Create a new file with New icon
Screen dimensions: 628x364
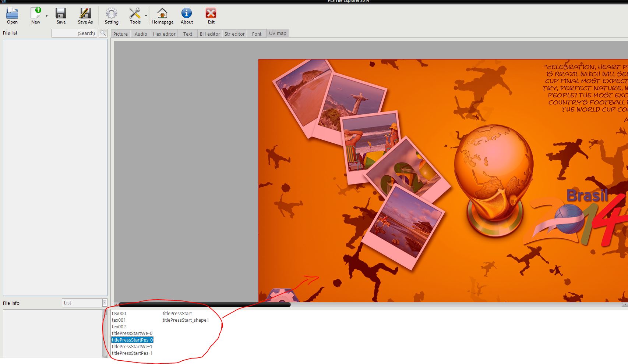click(36, 13)
